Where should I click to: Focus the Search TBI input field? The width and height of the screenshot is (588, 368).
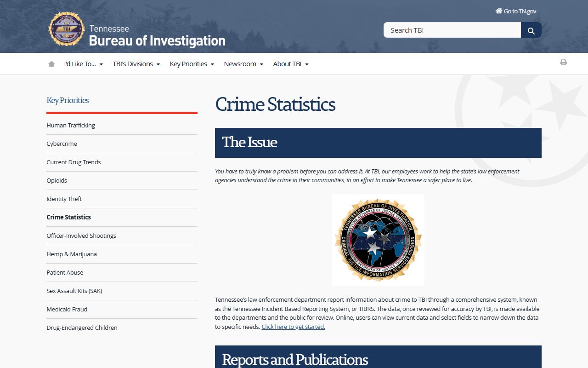tap(452, 30)
